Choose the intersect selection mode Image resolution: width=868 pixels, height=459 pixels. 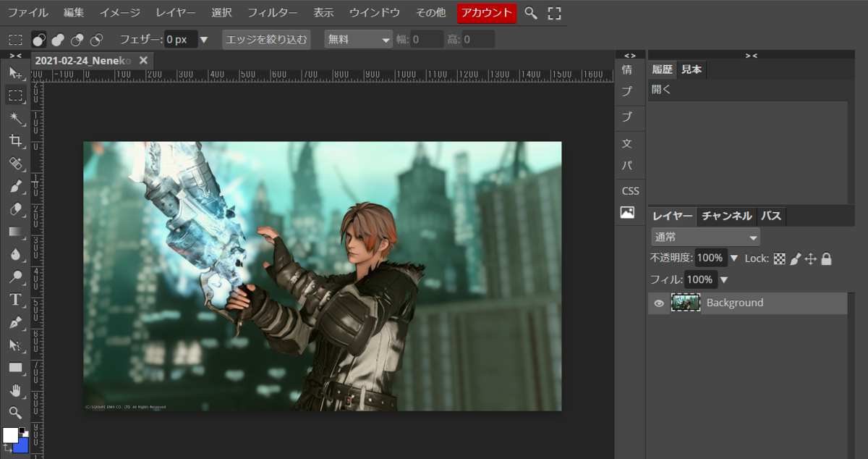tap(95, 39)
